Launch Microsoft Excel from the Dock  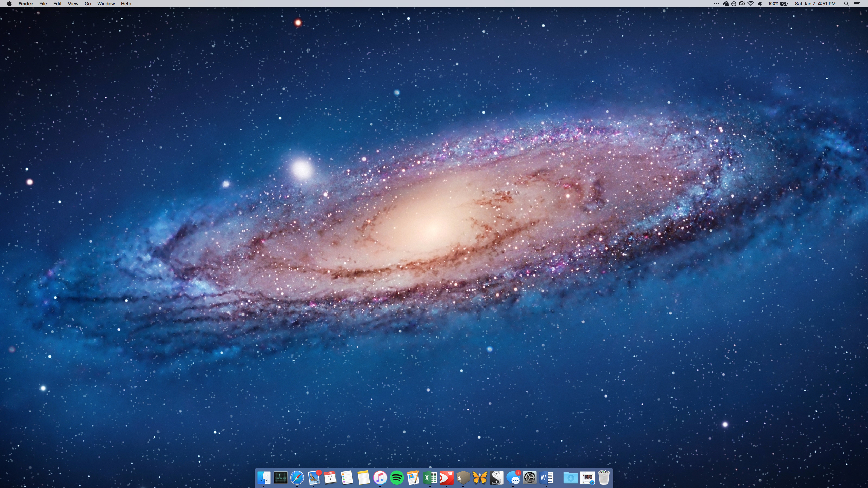(430, 478)
